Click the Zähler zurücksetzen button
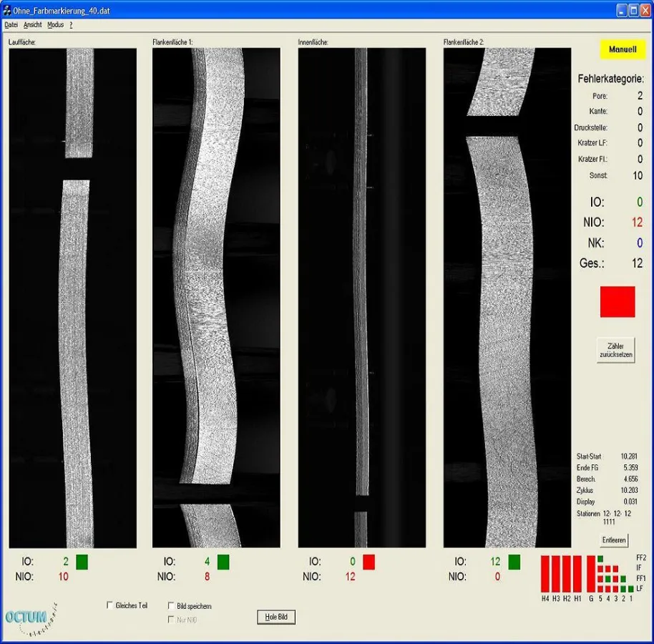Image resolution: width=654 pixels, height=644 pixels. point(615,351)
